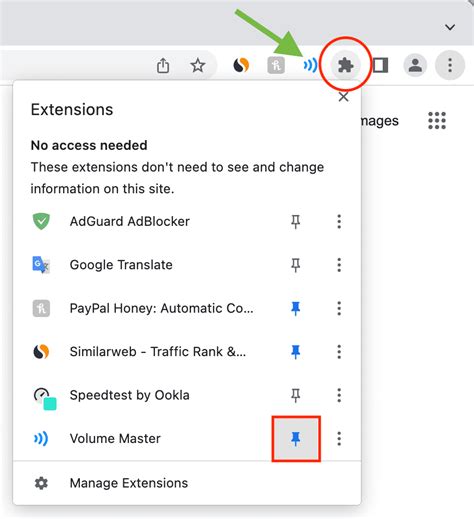474x519 pixels.
Task: Unpin Volume Master from toolbar
Action: tap(296, 439)
